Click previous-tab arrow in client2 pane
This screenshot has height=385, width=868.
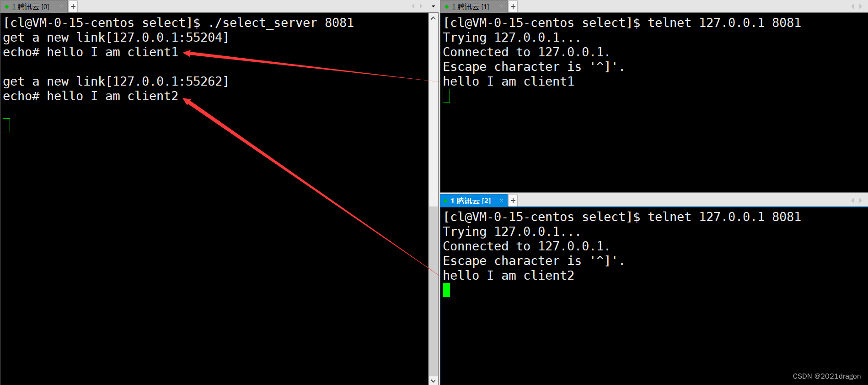(x=852, y=201)
